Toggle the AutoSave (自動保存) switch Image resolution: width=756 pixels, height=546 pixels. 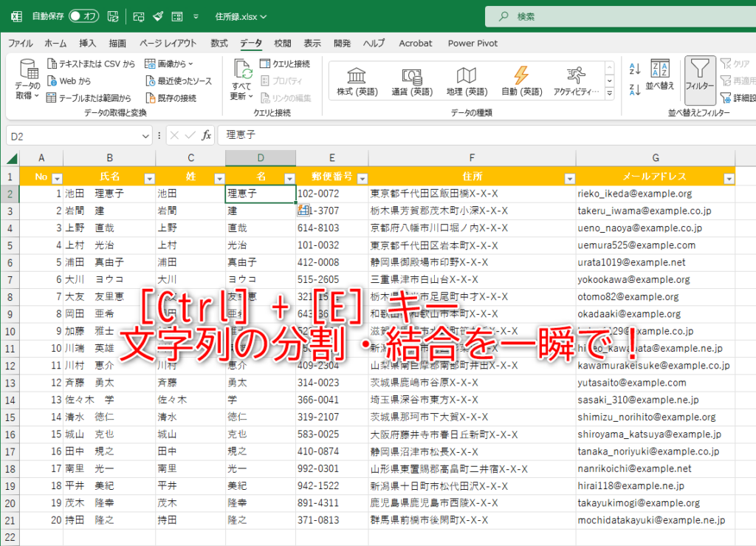click(x=83, y=16)
